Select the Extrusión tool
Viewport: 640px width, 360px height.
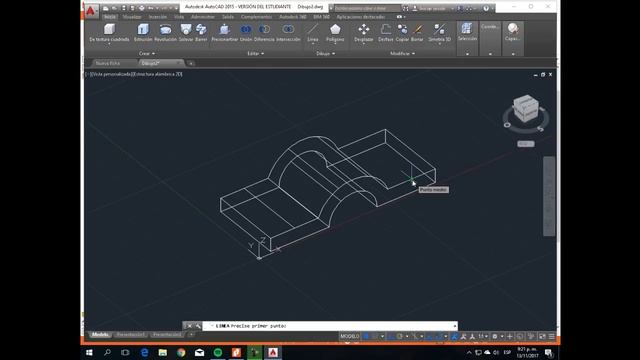[x=143, y=33]
